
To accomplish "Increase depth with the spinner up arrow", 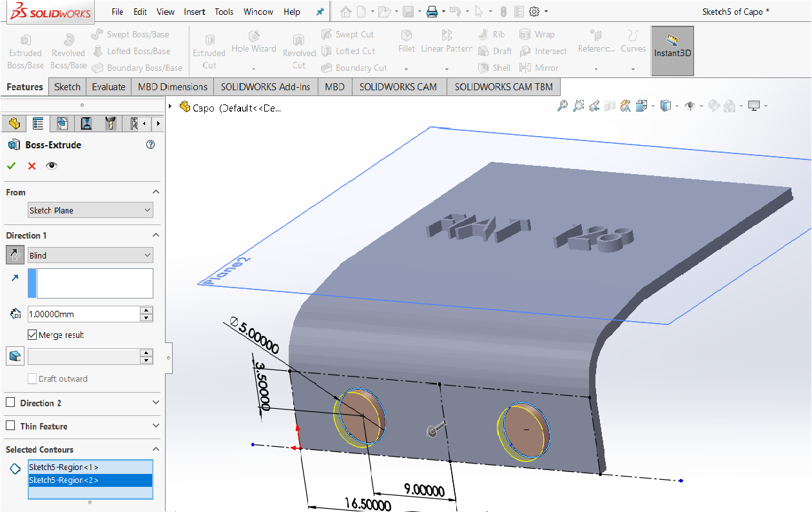I will [x=147, y=310].
